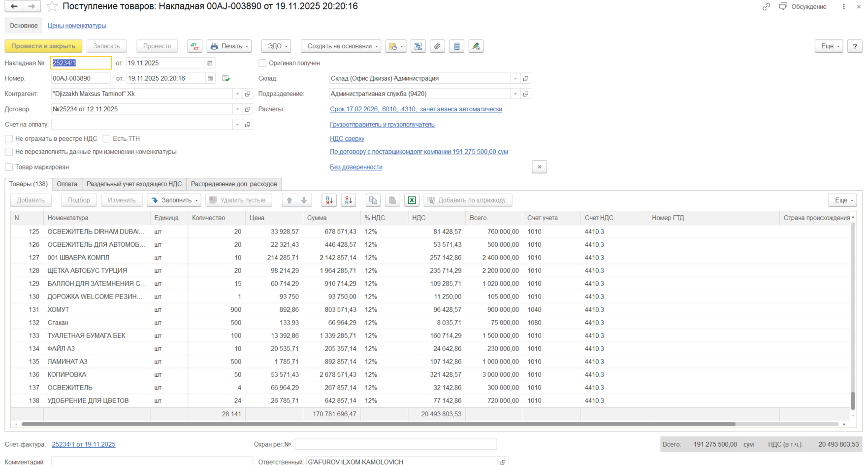The image size is (868, 465).
Task: Open the top toolbar Еще menu
Action: point(829,46)
